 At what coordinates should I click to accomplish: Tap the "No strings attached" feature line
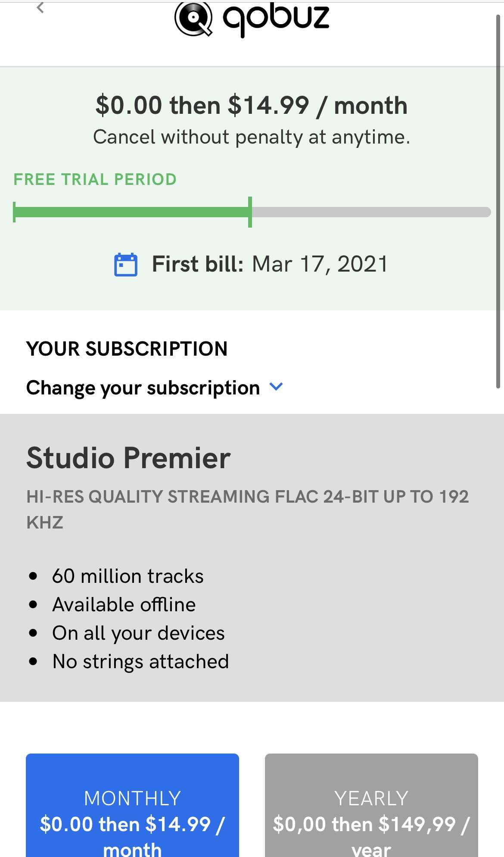coord(140,662)
